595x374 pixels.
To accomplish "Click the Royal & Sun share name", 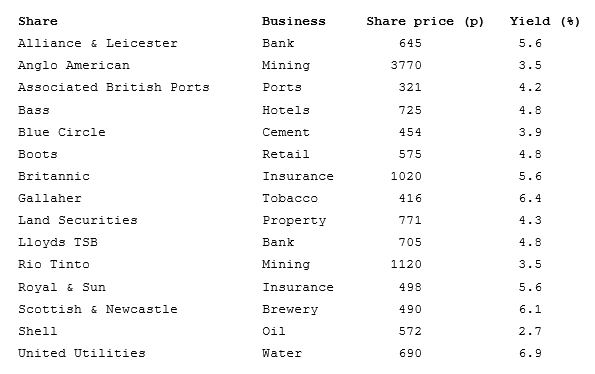I will click(x=61, y=287).
